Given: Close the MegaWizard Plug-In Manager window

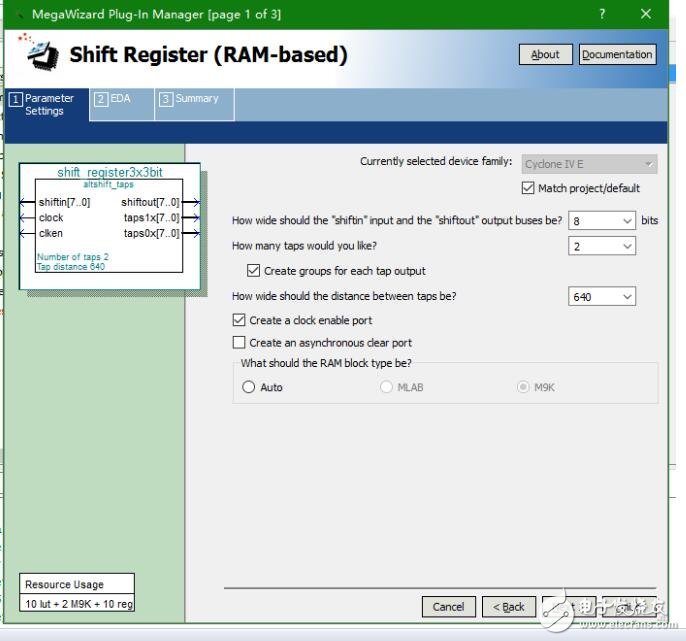Looking at the screenshot, I should (646, 14).
